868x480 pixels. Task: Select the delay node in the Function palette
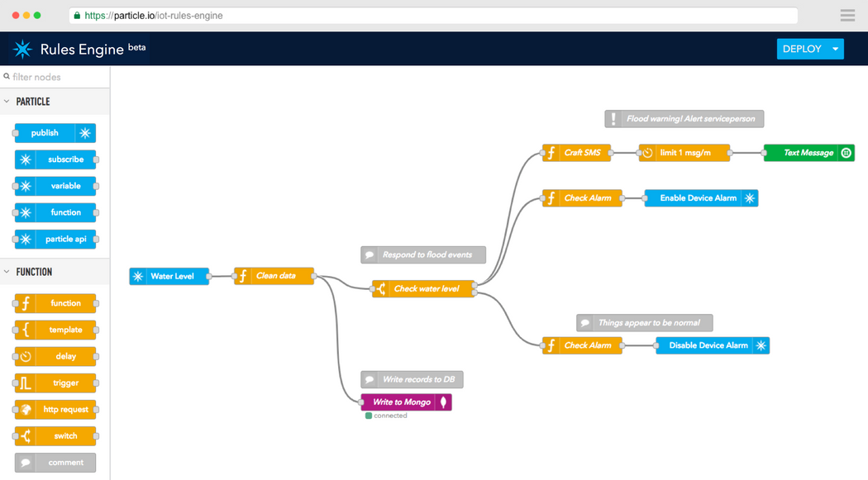tap(55, 356)
